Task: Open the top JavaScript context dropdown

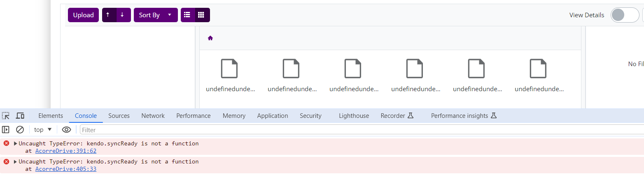Action: [43, 130]
